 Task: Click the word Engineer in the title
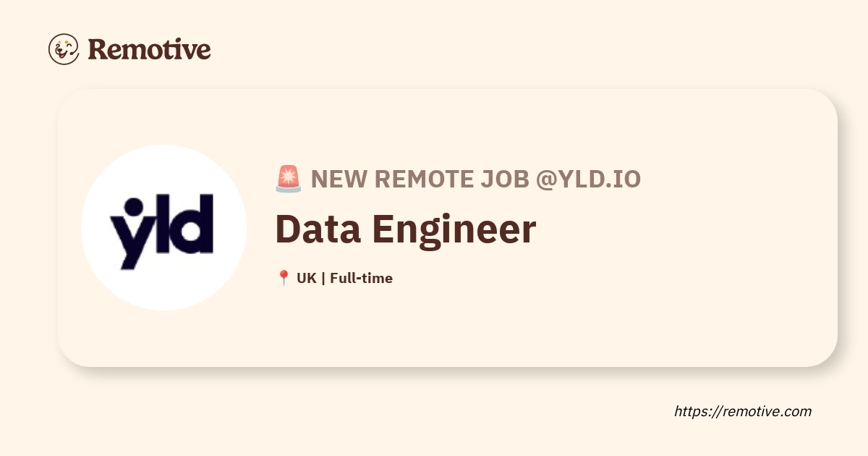[x=454, y=229]
